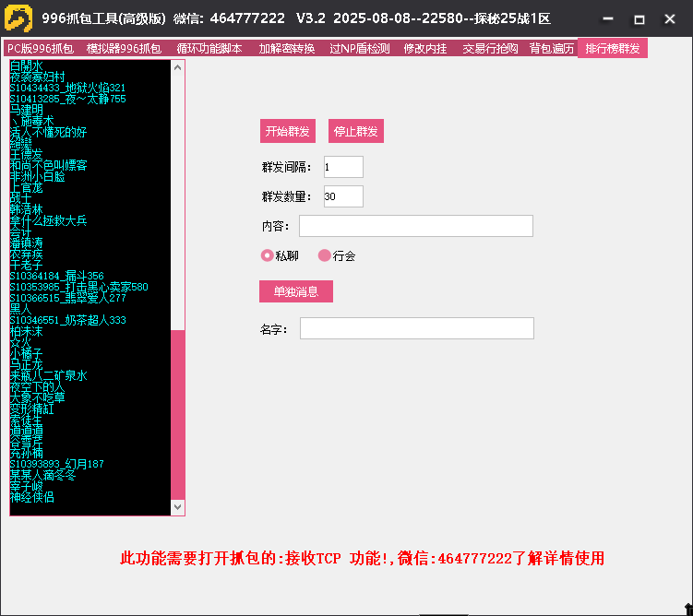693x616 pixels.
Task: Select the 行会 radio button
Action: pyautogui.click(x=324, y=255)
